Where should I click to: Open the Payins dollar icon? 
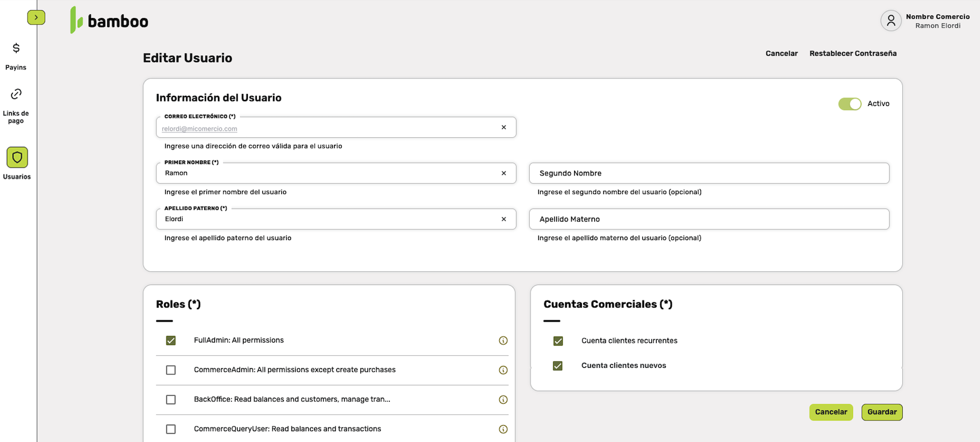(x=16, y=49)
